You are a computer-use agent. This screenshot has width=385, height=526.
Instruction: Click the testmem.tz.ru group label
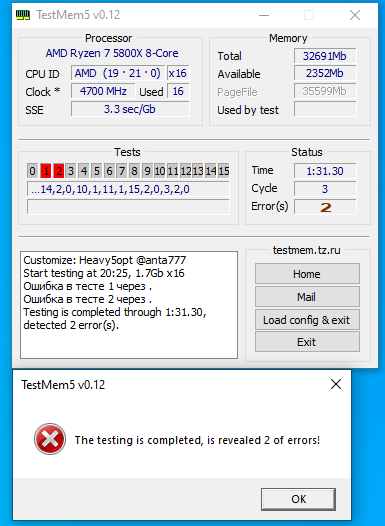click(307, 250)
